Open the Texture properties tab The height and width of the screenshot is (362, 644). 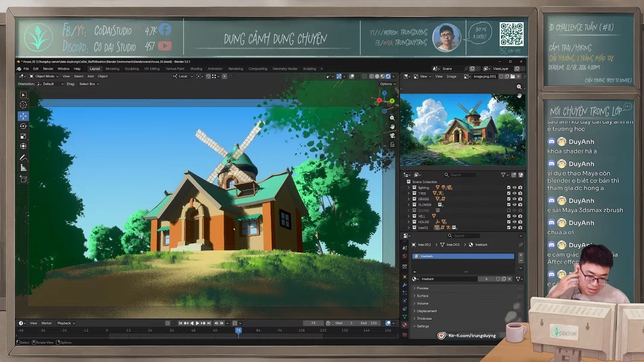click(x=405, y=335)
